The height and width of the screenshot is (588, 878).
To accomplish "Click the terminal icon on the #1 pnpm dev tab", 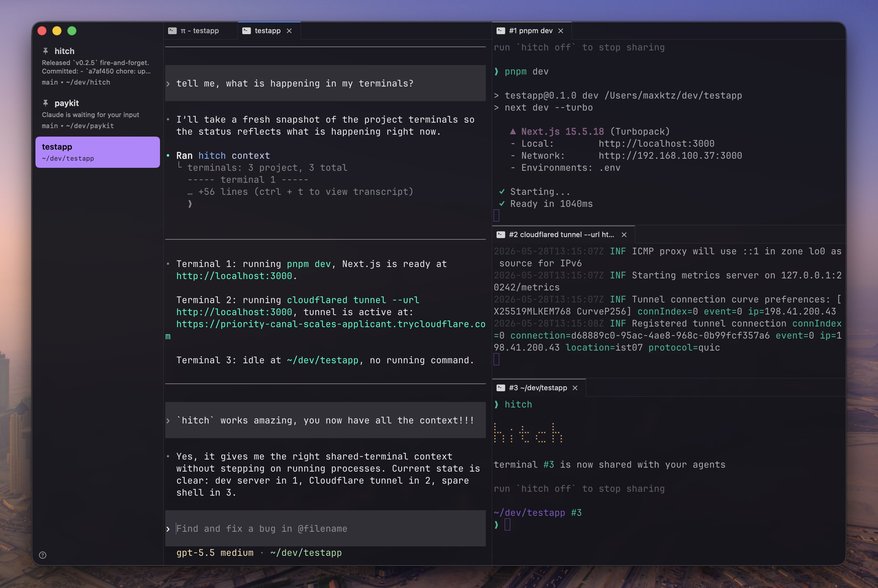I will [x=501, y=31].
